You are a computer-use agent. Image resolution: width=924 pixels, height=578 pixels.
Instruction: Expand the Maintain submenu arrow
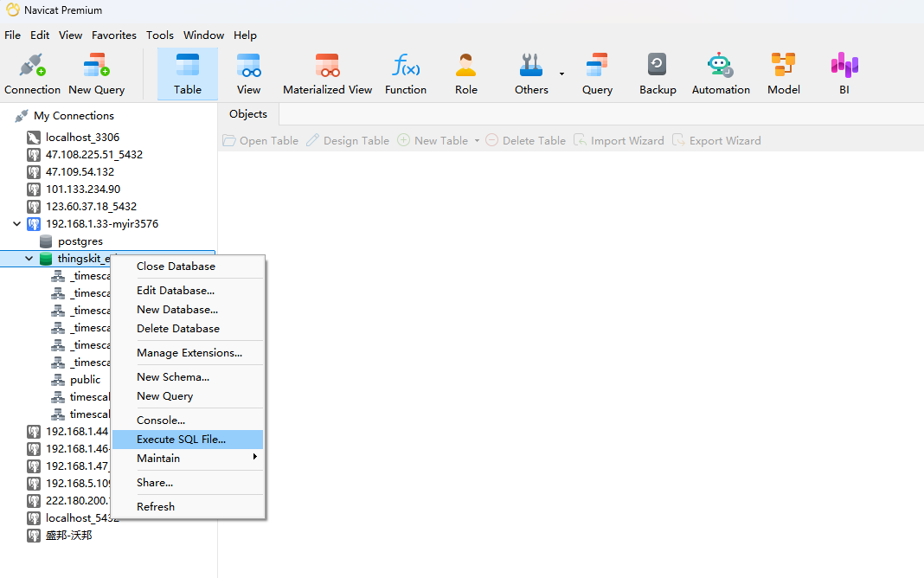254,457
